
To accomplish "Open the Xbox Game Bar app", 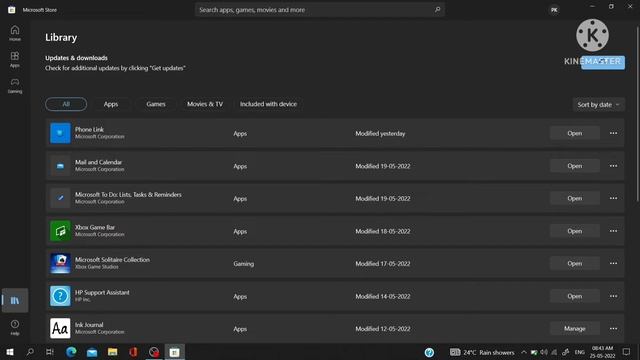I will pyautogui.click(x=574, y=231).
